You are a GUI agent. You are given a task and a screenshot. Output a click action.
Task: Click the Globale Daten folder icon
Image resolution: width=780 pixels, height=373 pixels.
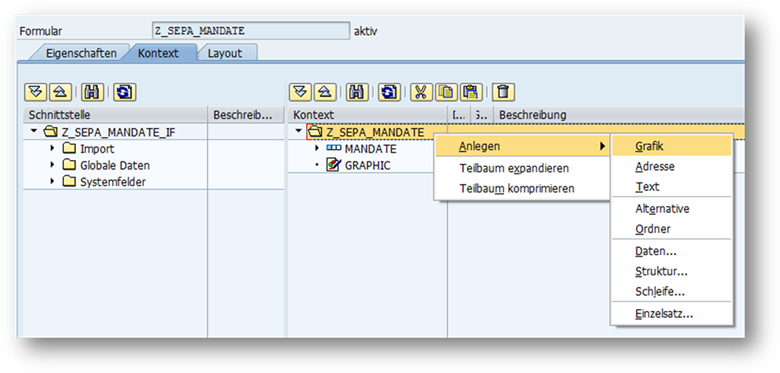point(69,165)
